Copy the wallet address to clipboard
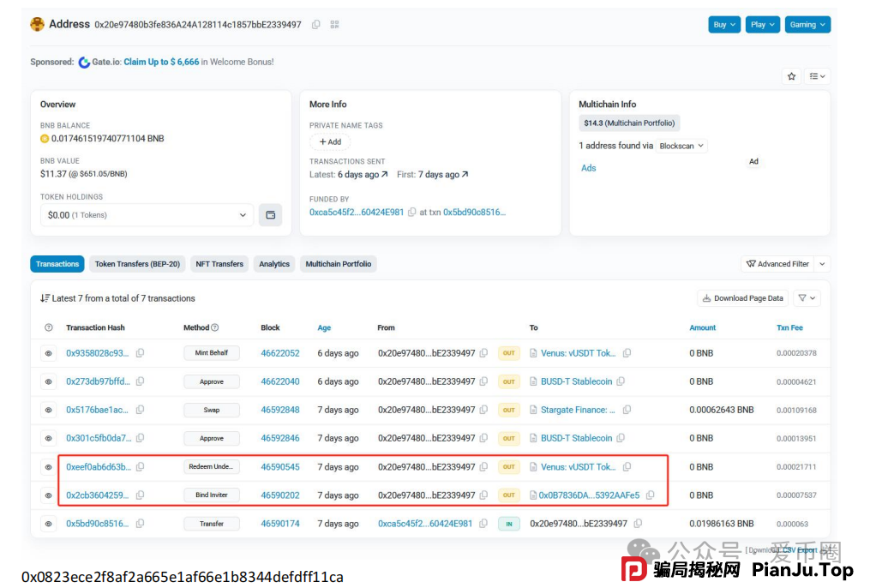Screen dimensions: 870x588 (315, 25)
